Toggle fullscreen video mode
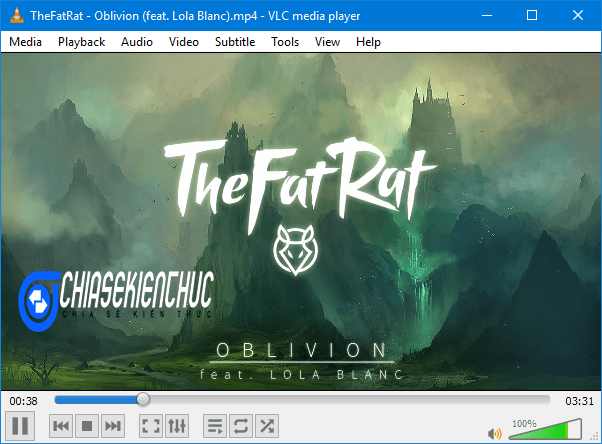The image size is (602, 444). pyautogui.click(x=151, y=426)
